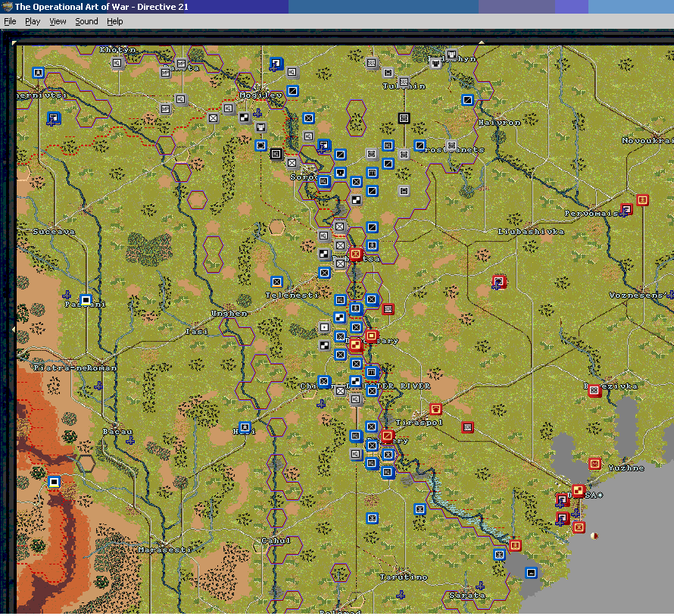Select red telephone unit north of Tiraspol
The width and height of the screenshot is (674, 616).
coord(435,408)
